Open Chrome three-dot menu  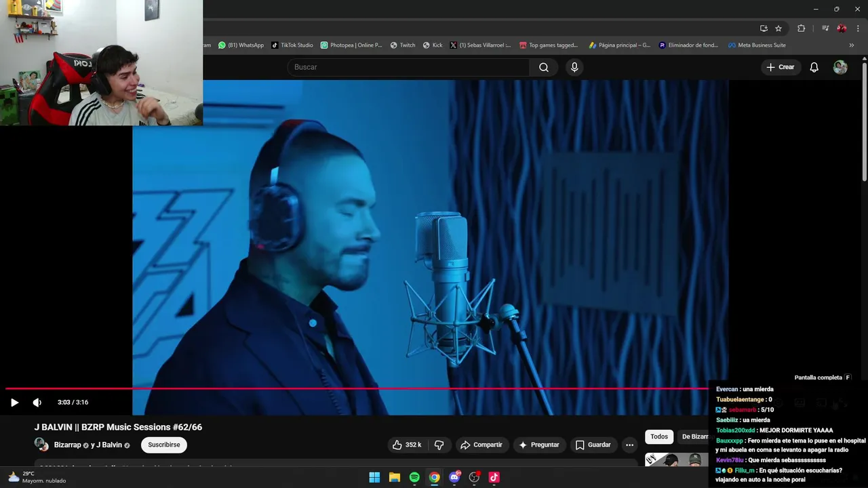tap(859, 28)
